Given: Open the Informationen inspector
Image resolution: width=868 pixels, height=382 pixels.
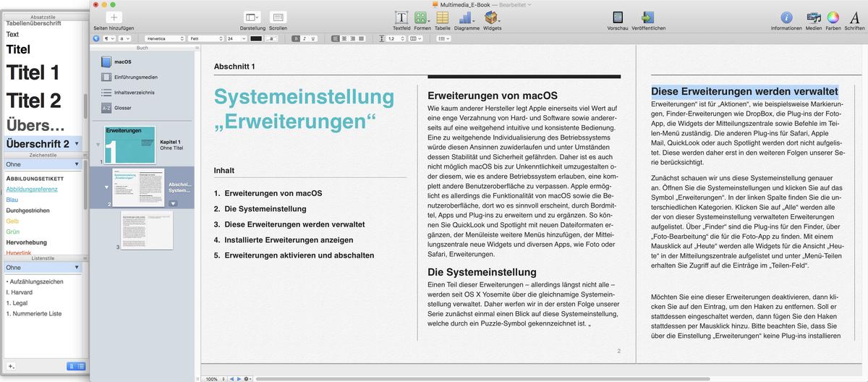Looking at the screenshot, I should 786,17.
